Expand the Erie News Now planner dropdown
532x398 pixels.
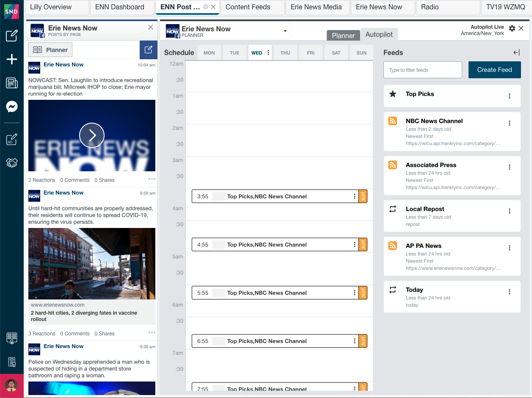pyautogui.click(x=285, y=31)
